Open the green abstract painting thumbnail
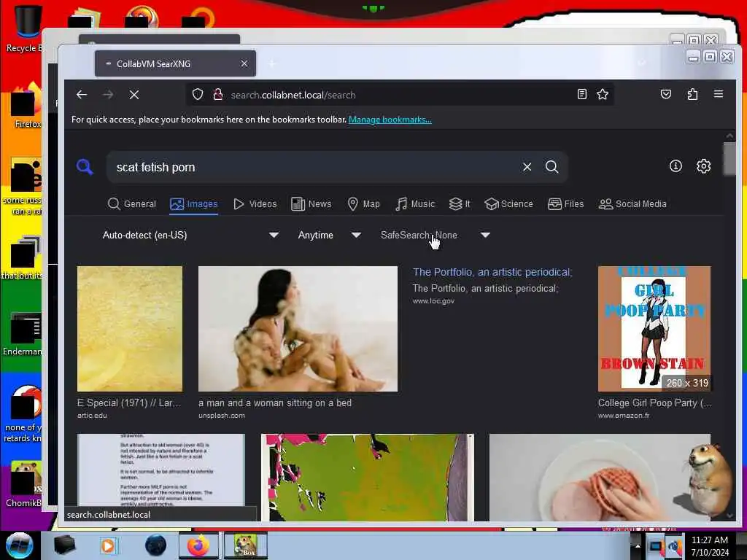Image resolution: width=747 pixels, height=560 pixels. 368,477
